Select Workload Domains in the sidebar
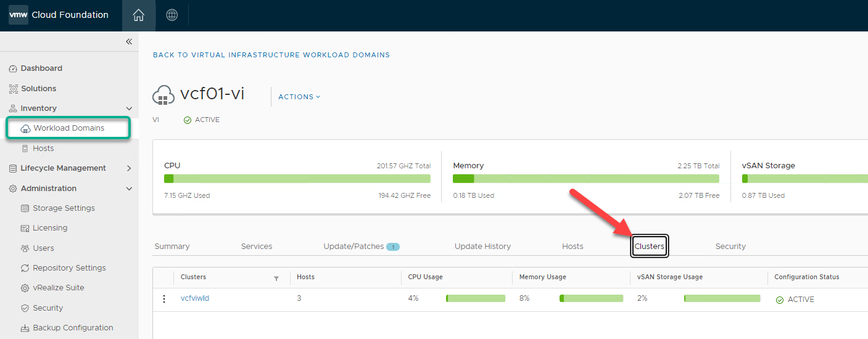Image resolution: width=868 pixels, height=339 pixels. (68, 128)
